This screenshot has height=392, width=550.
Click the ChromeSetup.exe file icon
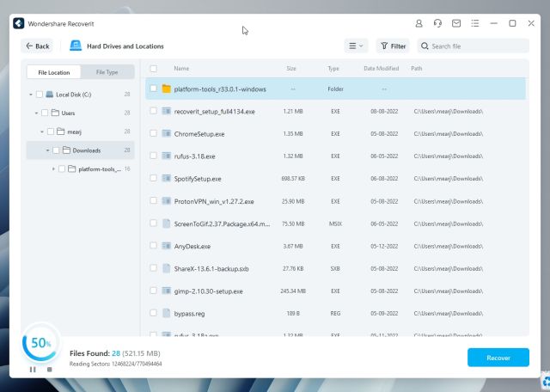point(166,134)
